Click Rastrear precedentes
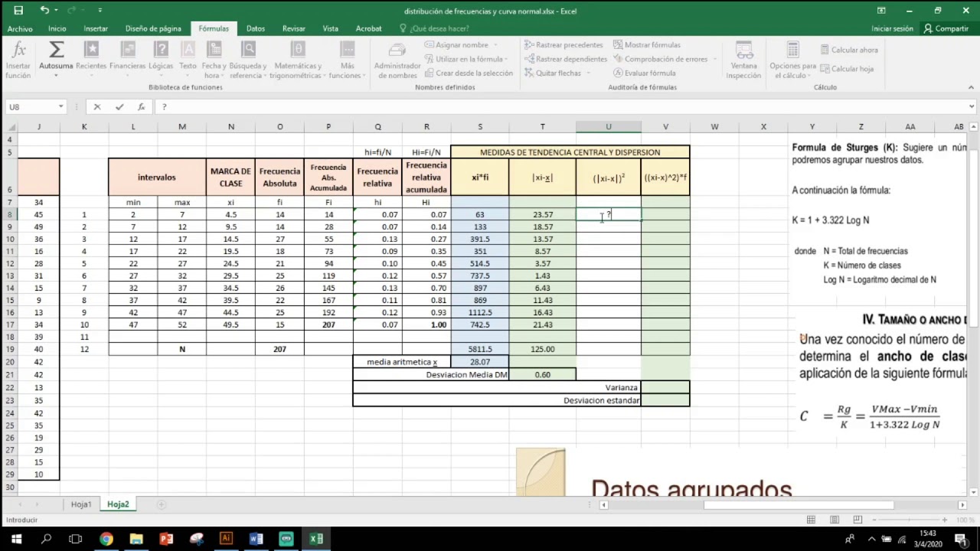 click(563, 45)
